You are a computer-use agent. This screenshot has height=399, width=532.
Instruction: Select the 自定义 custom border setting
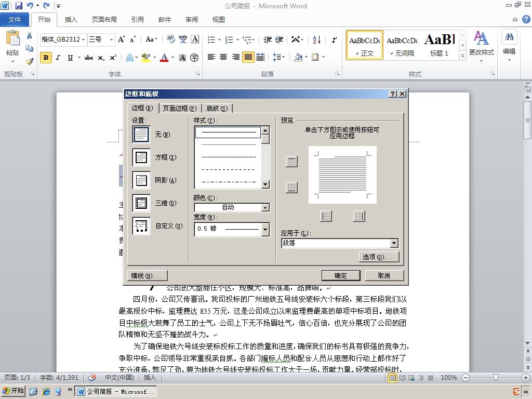point(141,225)
